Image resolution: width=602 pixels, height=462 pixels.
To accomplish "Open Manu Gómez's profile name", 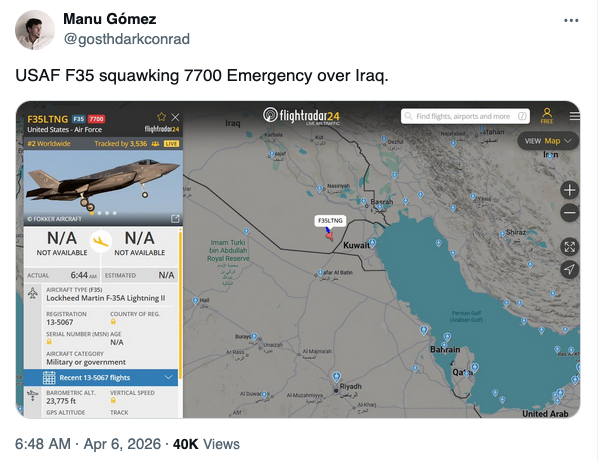I will click(x=101, y=21).
